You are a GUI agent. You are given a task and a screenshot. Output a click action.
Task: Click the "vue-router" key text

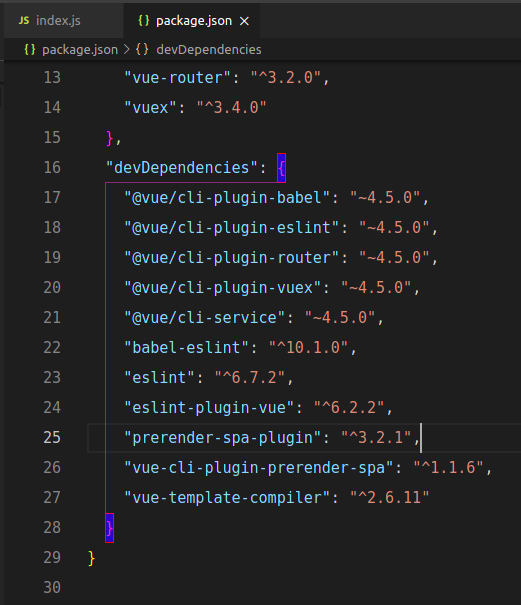click(178, 78)
